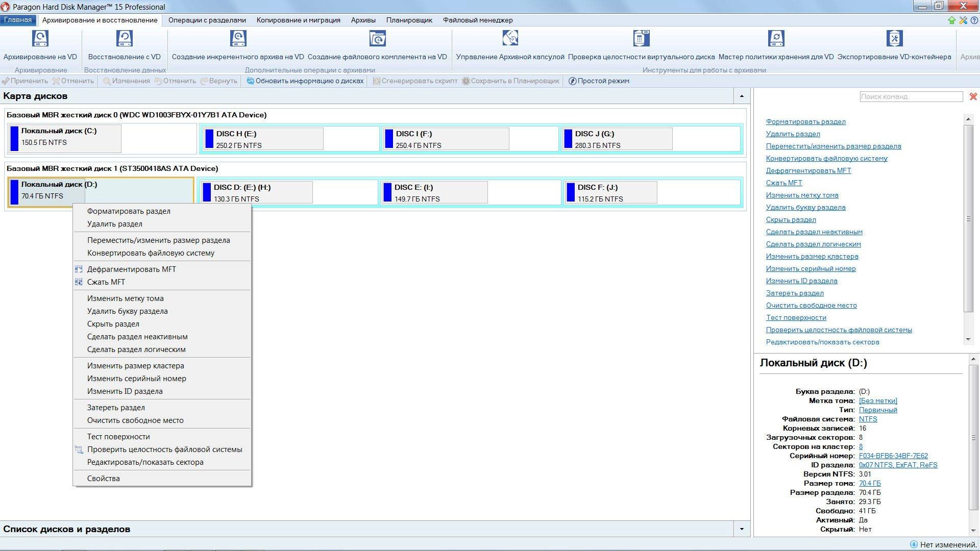Switch to Операции с разделами tab
The height and width of the screenshot is (551, 980).
(x=207, y=20)
